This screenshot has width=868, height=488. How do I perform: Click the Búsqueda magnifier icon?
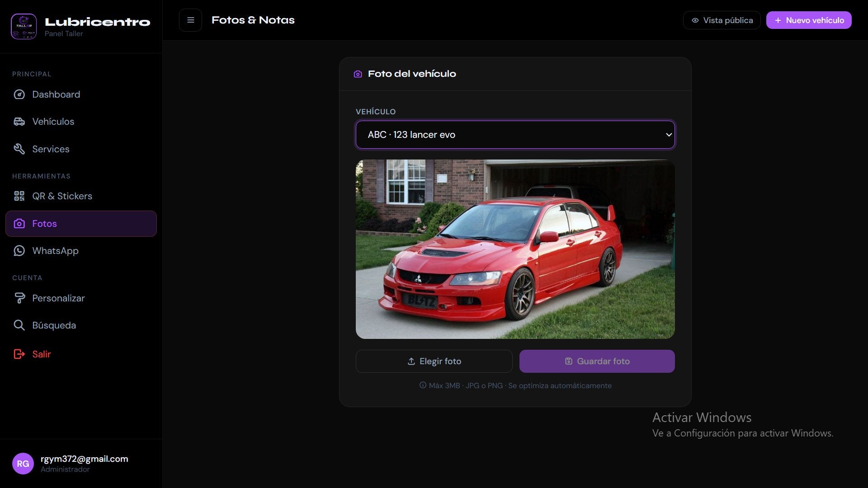coord(19,325)
